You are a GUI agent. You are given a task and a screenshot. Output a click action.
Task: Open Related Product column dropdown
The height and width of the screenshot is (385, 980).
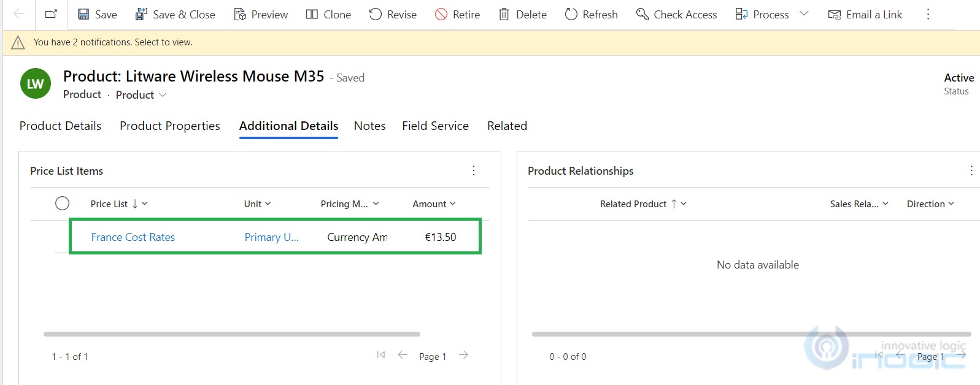click(643, 204)
